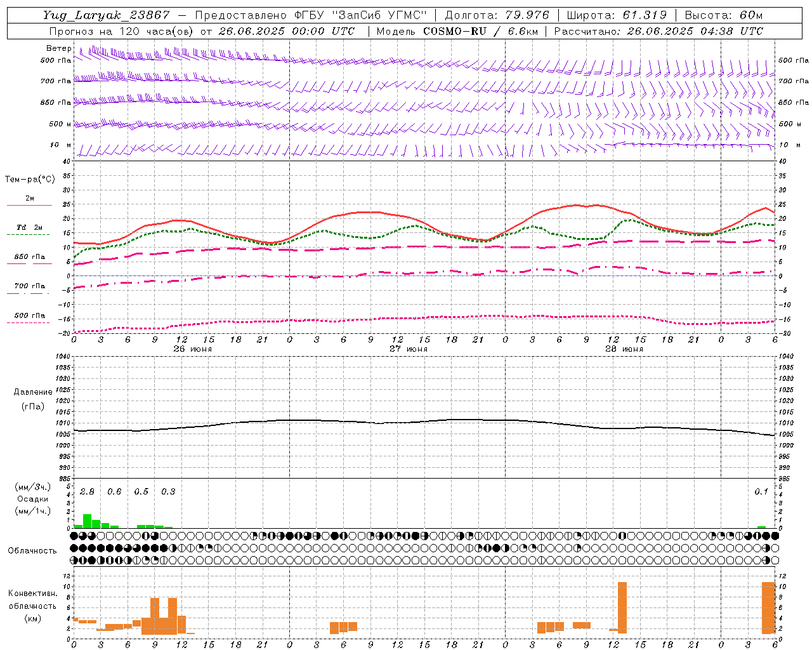The height and width of the screenshot is (650, 812).
Task: Click the Ветер wind panel label
Action: tap(59, 48)
